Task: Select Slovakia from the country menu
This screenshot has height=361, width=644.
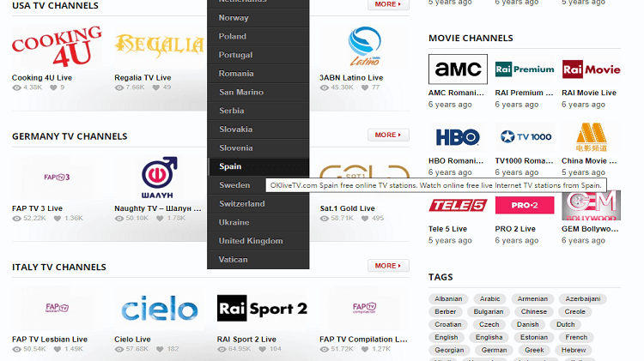Action: [258, 129]
